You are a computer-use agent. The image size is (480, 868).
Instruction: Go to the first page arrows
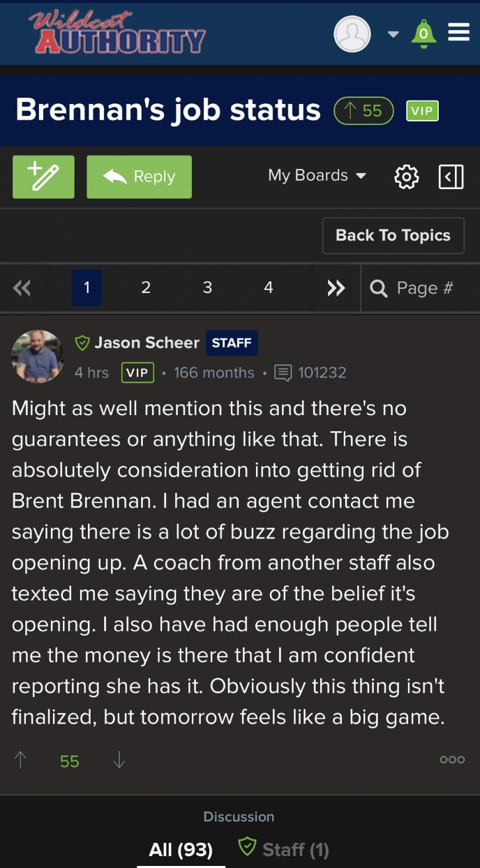click(22, 288)
